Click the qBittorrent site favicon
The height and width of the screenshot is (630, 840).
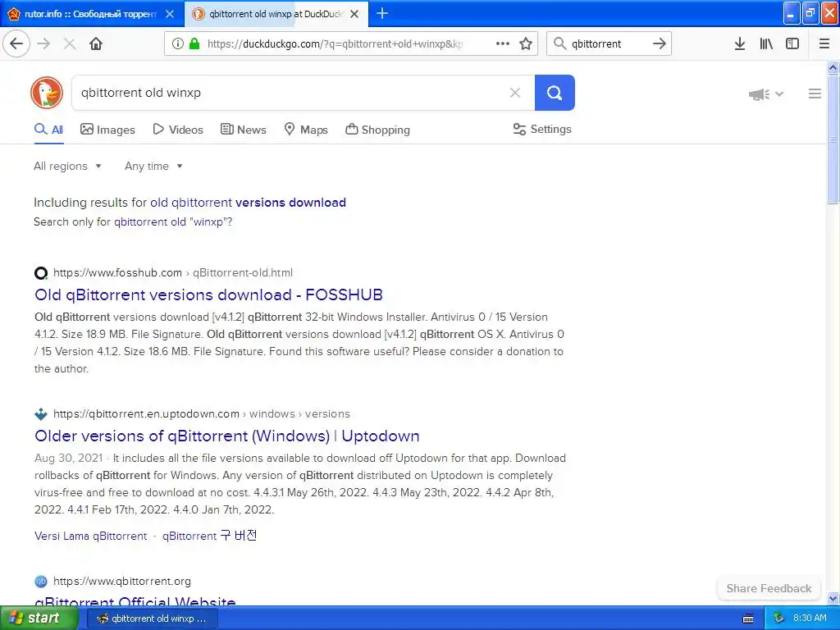pyautogui.click(x=41, y=582)
